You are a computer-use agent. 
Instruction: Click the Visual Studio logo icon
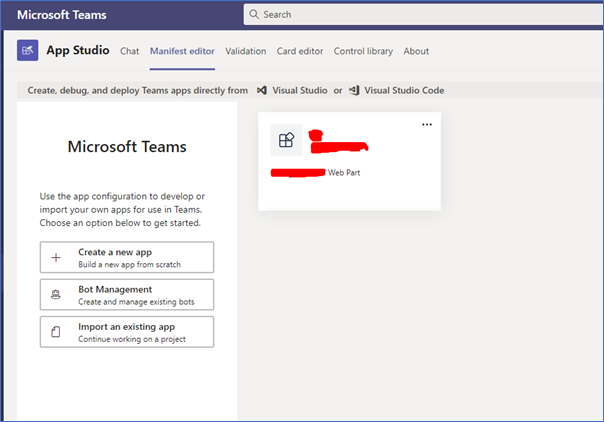(x=262, y=90)
